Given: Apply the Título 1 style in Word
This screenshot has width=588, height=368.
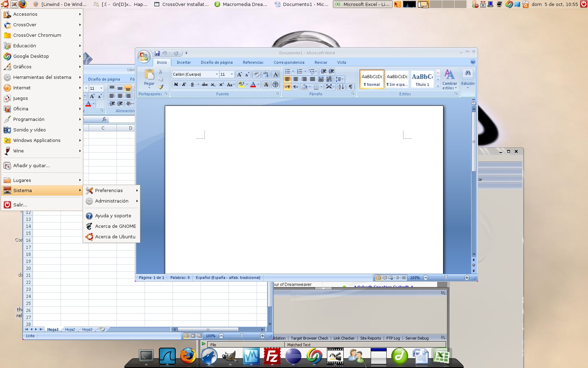Looking at the screenshot, I should [422, 79].
